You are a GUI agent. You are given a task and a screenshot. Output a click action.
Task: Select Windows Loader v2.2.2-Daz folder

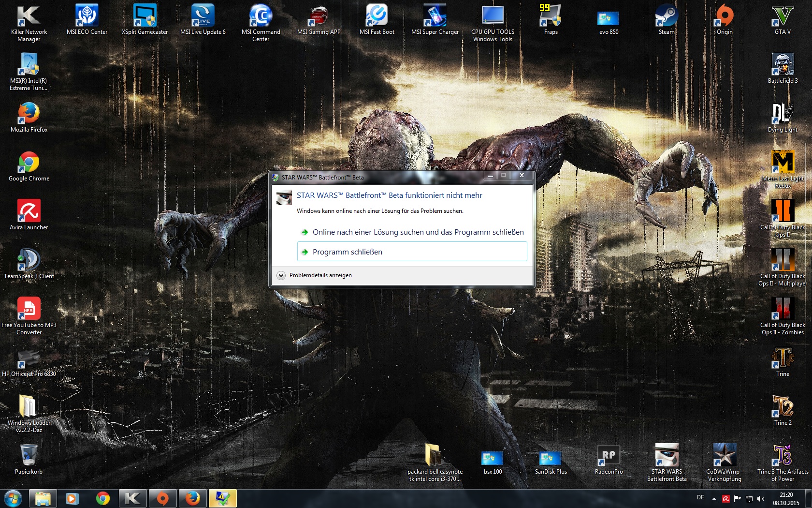29,413
